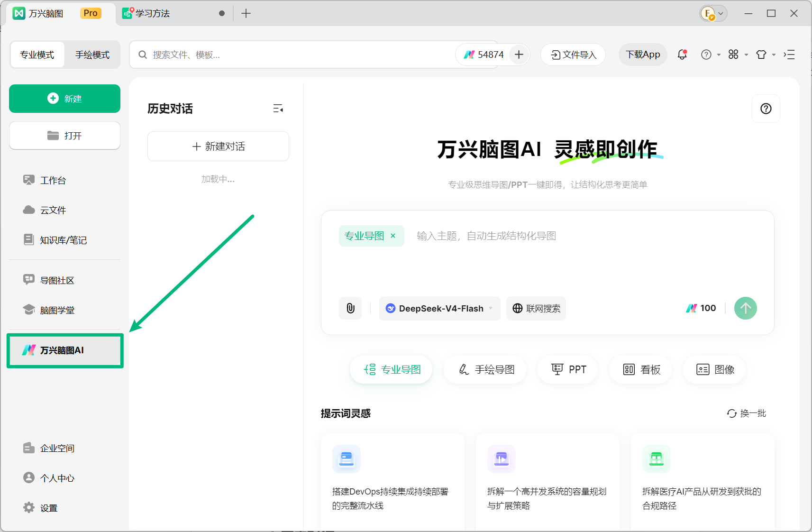Click the 新建对话 new conversation button
The height and width of the screenshot is (532, 812).
[218, 147]
